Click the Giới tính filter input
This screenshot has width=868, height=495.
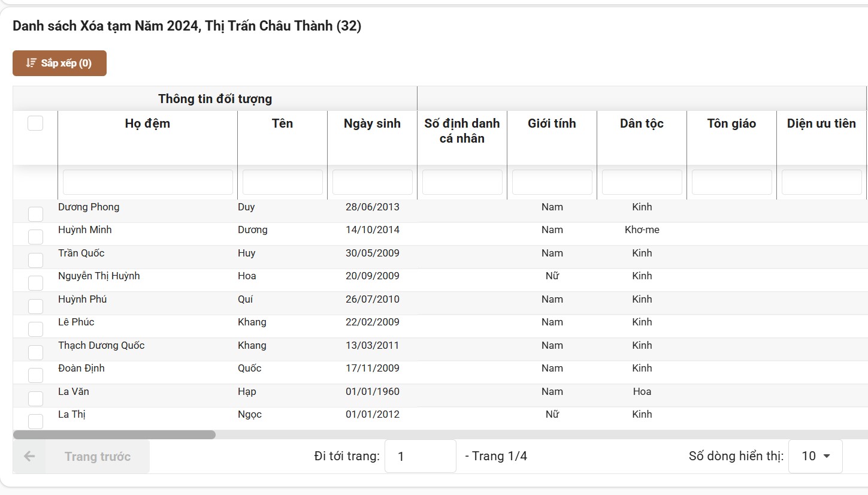(552, 182)
